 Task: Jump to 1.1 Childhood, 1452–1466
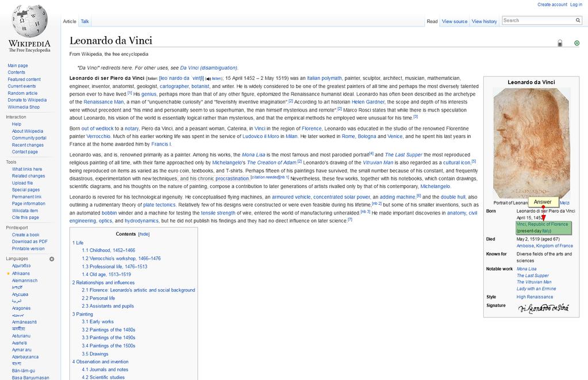point(109,250)
